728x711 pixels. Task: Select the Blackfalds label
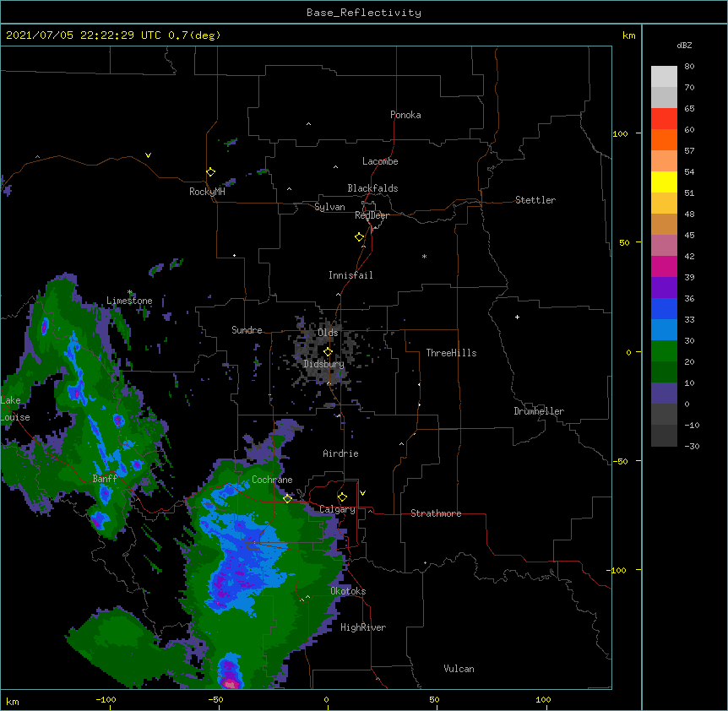[x=372, y=188]
